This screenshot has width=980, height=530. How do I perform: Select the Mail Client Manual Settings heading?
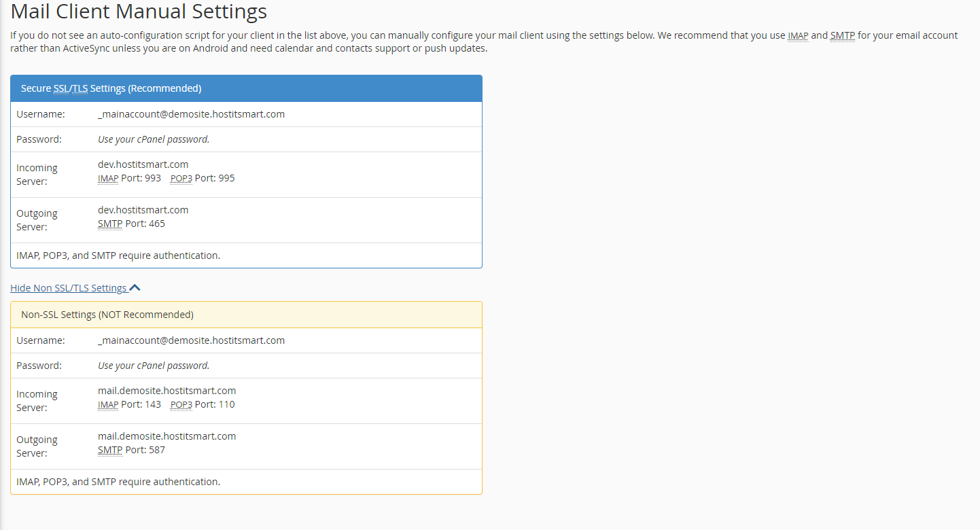coord(139,12)
